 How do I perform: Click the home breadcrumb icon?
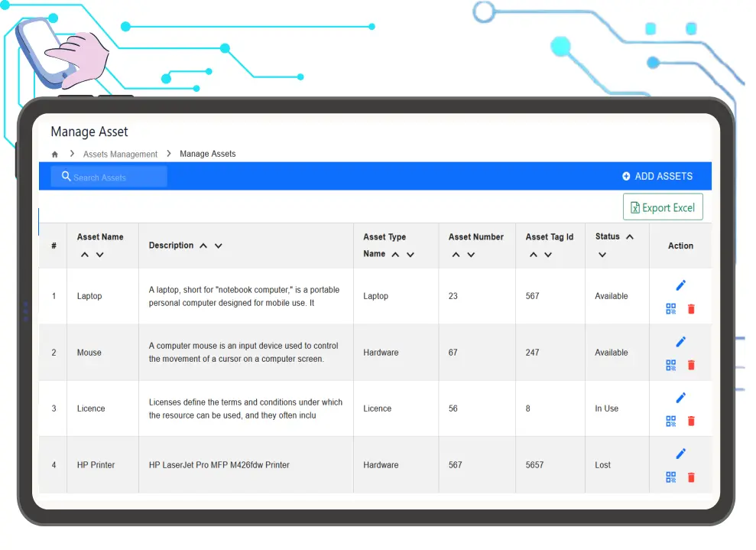coord(55,155)
